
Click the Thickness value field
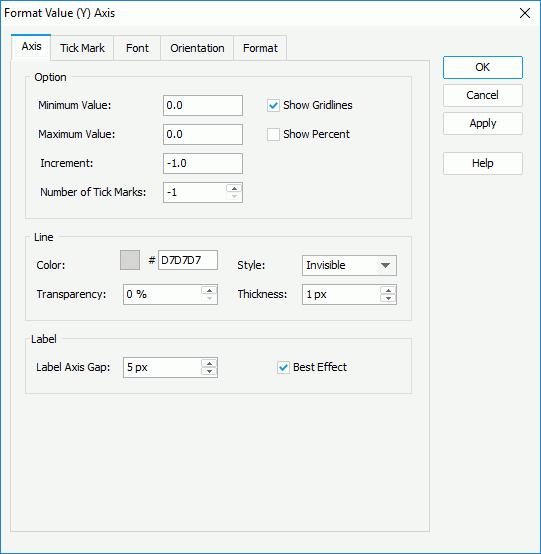tap(342, 294)
